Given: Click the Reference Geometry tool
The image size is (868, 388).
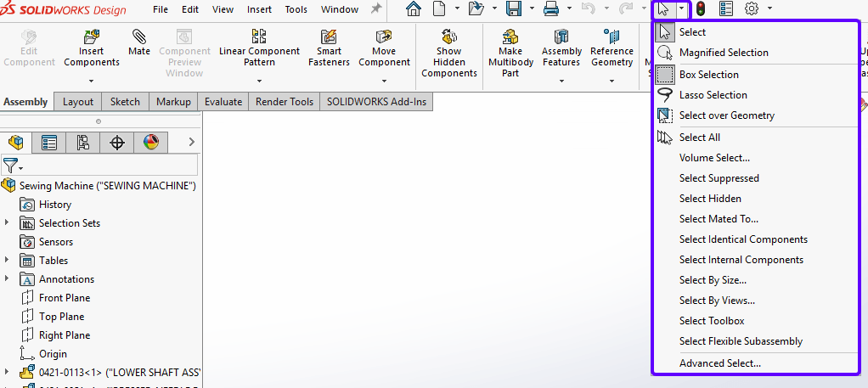Looking at the screenshot, I should 612,48.
